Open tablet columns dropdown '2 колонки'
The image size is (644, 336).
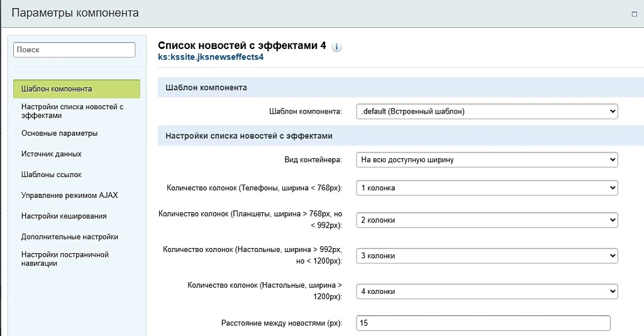click(487, 220)
